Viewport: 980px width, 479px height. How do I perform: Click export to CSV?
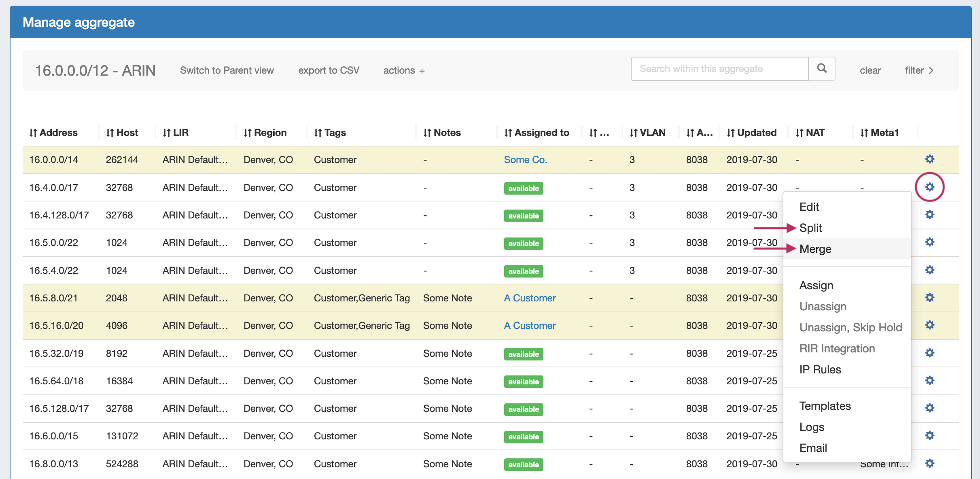pyautogui.click(x=329, y=70)
